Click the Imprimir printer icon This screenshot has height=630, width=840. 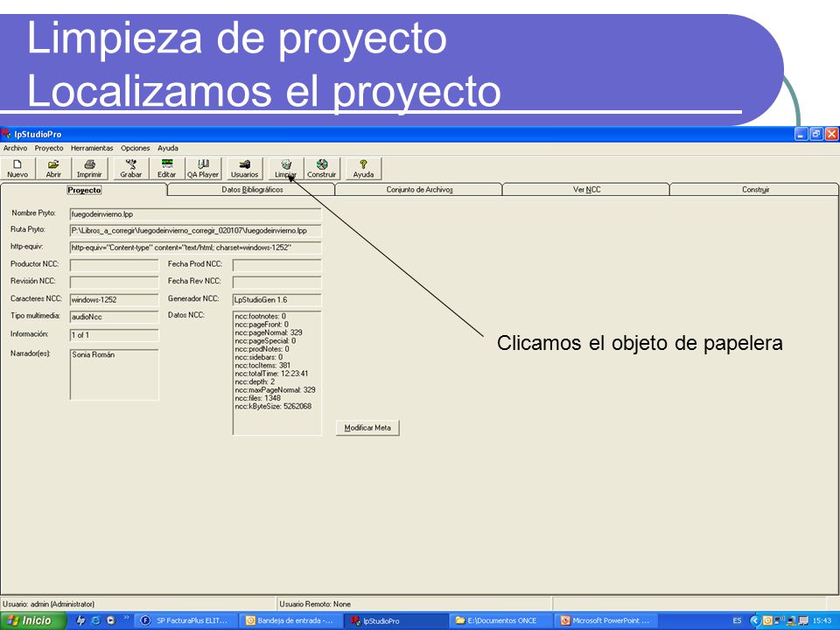pos(89,169)
